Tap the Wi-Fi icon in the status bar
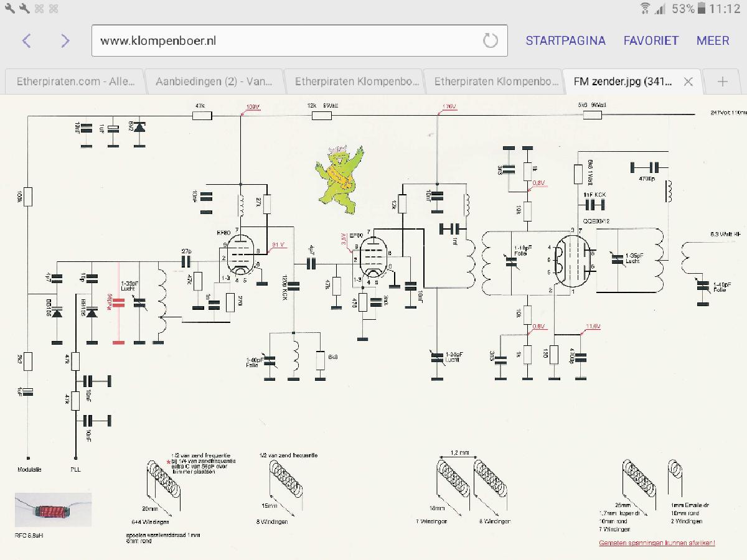Viewport: 747px width, 560px height. point(645,9)
